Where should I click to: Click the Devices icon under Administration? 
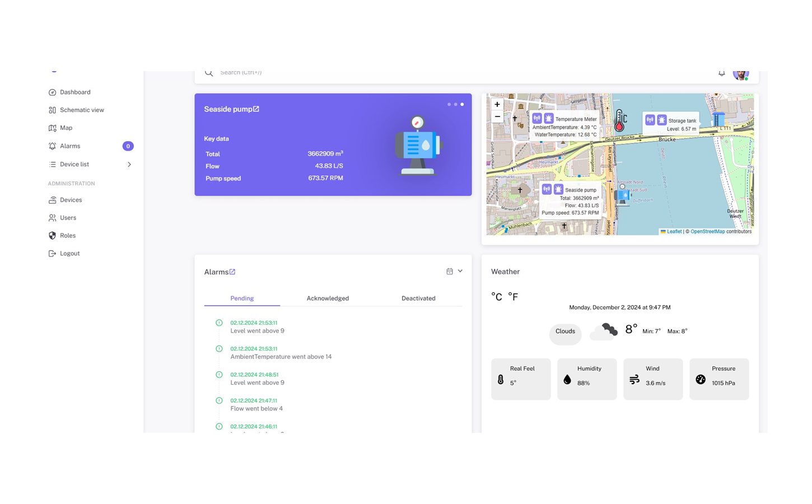pyautogui.click(x=52, y=200)
